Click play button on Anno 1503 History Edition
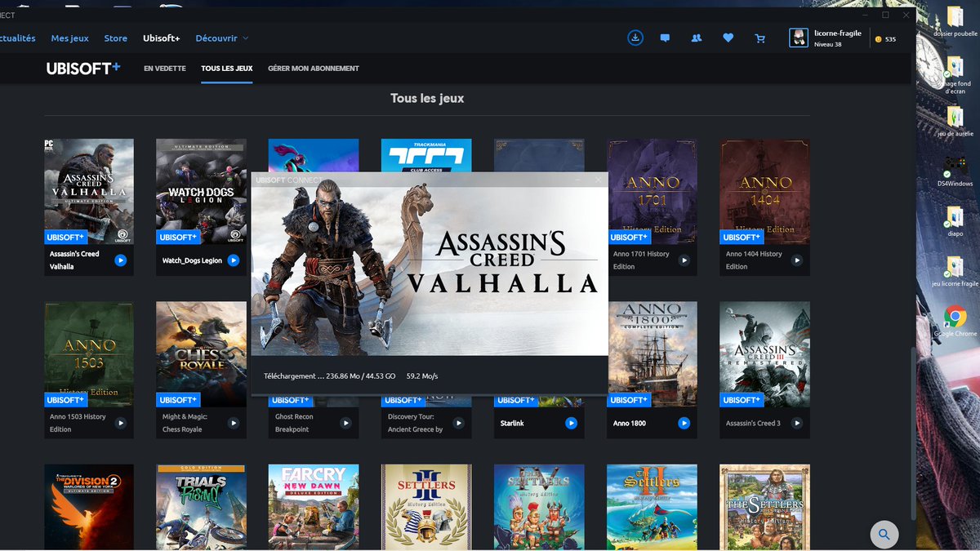Screen dimensions: 980x551 click(120, 423)
